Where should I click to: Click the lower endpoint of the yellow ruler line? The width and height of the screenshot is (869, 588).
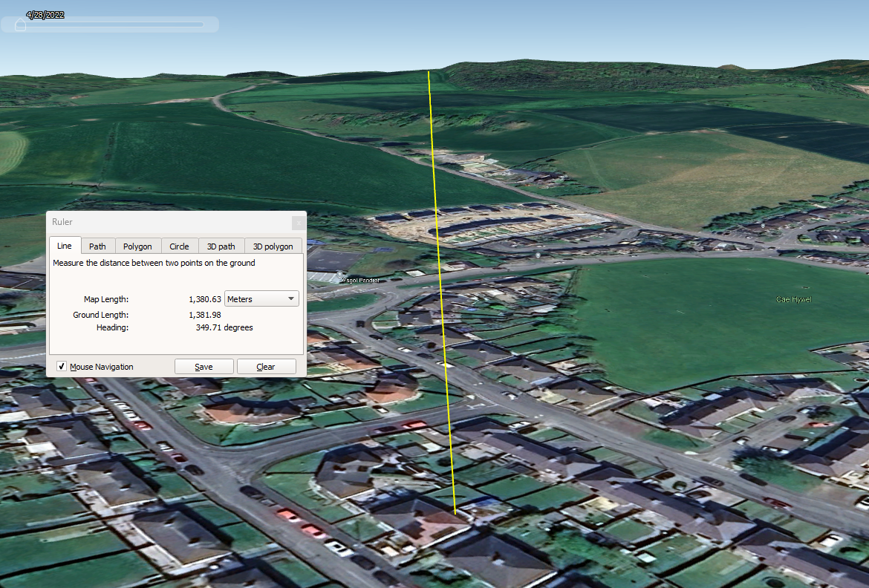point(455,513)
